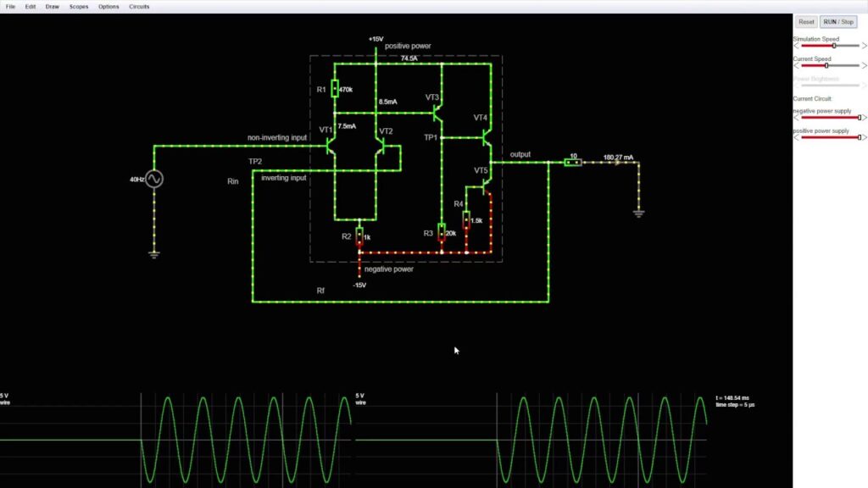Screen dimensions: 868x488
Task: Select the 10 ohm load resistor
Action: (573, 161)
